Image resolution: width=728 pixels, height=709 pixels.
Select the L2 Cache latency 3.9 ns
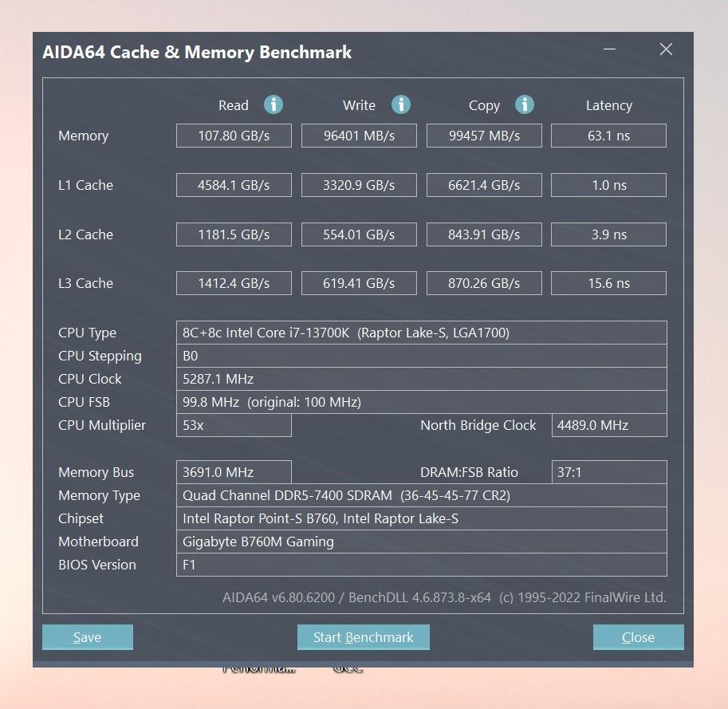click(x=608, y=234)
